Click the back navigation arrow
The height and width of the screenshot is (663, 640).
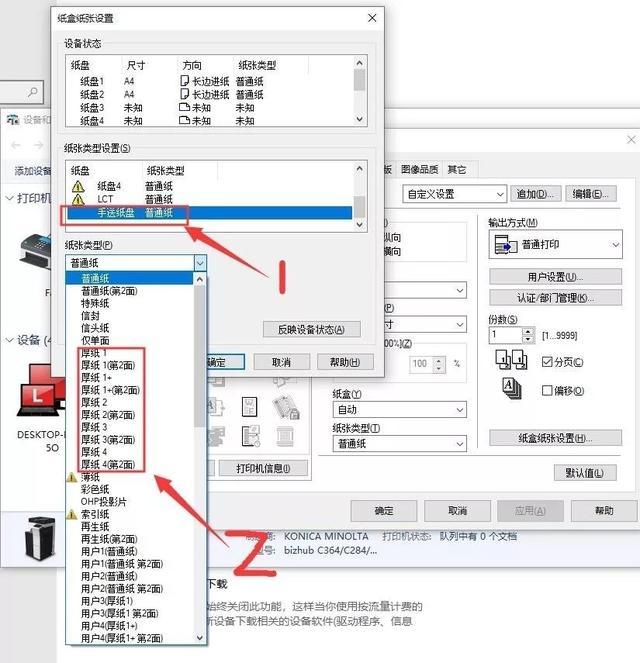pyautogui.click(x=16, y=145)
